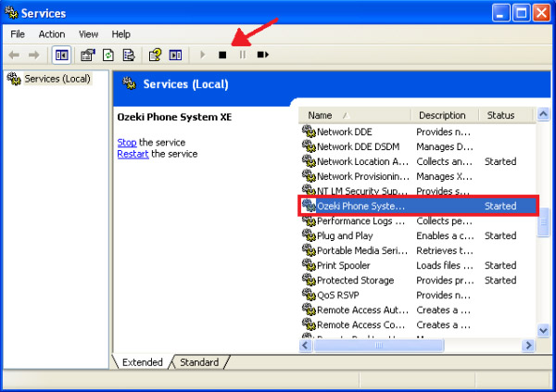556x392 pixels.
Task: Sort by the Description column header
Action: pos(444,115)
